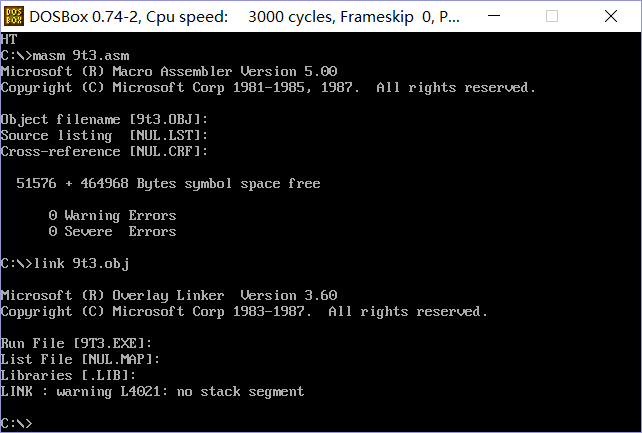This screenshot has height=433, width=642.
Task: Click the 1983-1987 Microsoft copyright line
Action: click(x=244, y=312)
